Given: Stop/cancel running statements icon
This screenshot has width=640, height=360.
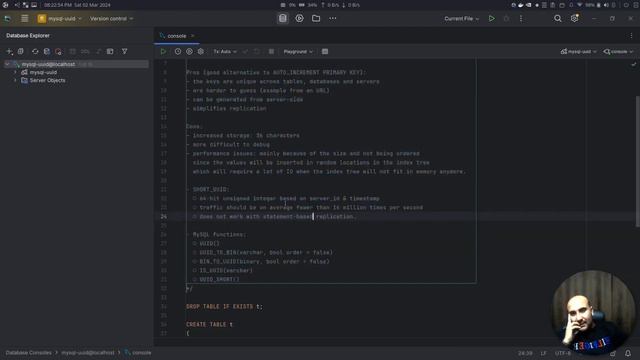Looking at the screenshot, I should (271, 51).
